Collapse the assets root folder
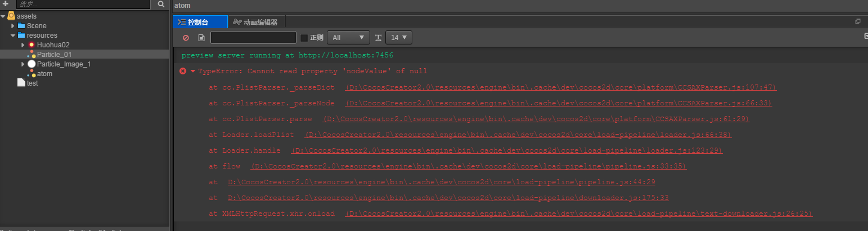868x231 pixels. (3, 16)
